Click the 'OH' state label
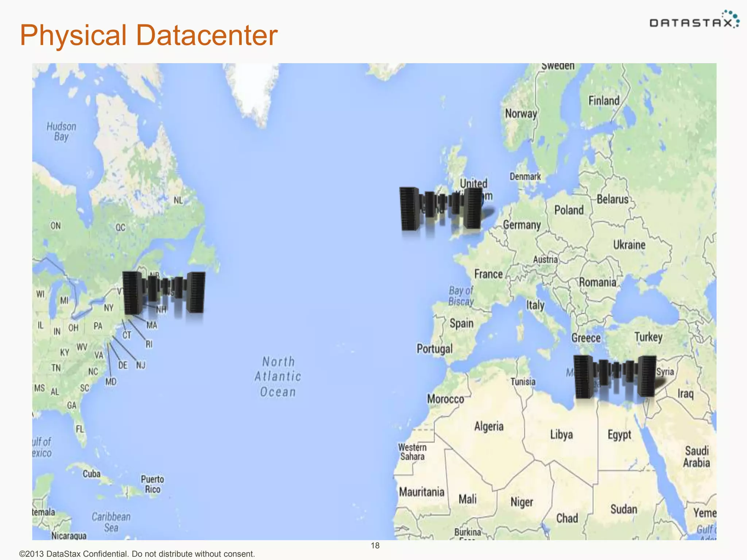The image size is (747, 560). tap(73, 328)
